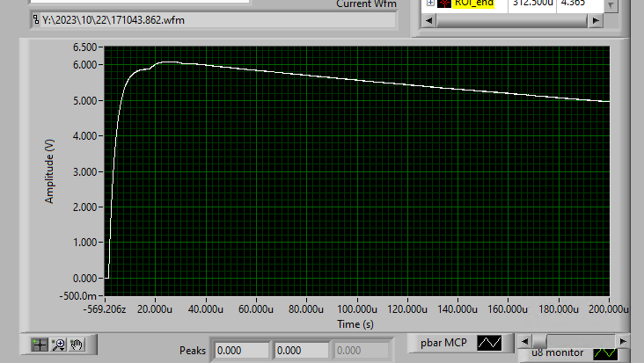644x363 pixels.
Task: Click the cursor legend's left scroll arrow
Action: (428, 20)
